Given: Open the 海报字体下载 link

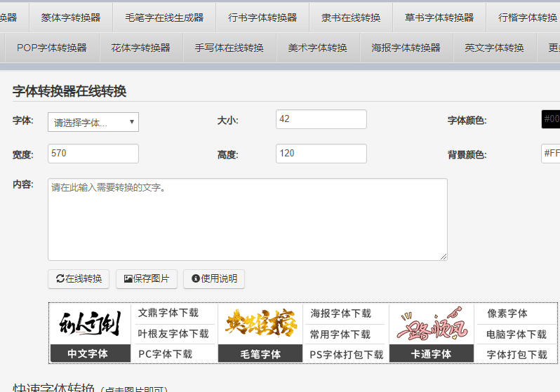Looking at the screenshot, I should click(x=341, y=313).
